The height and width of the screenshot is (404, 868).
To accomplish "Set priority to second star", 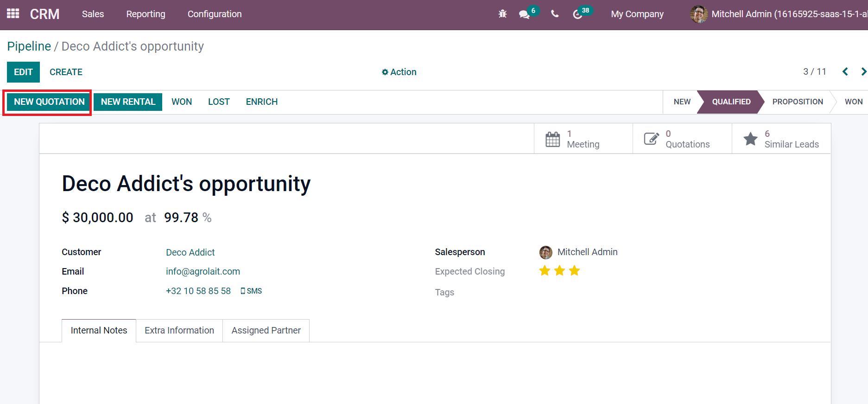I will pos(559,270).
